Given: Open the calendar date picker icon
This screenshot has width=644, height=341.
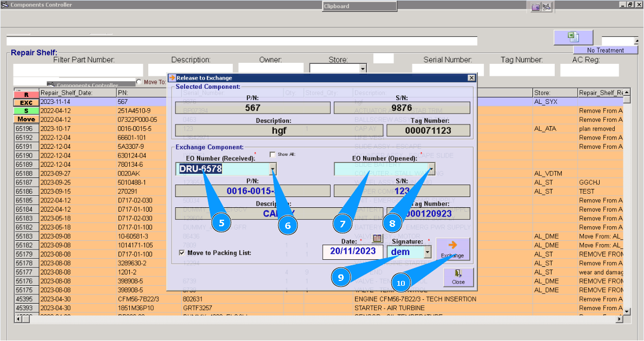Looking at the screenshot, I should (x=377, y=238).
